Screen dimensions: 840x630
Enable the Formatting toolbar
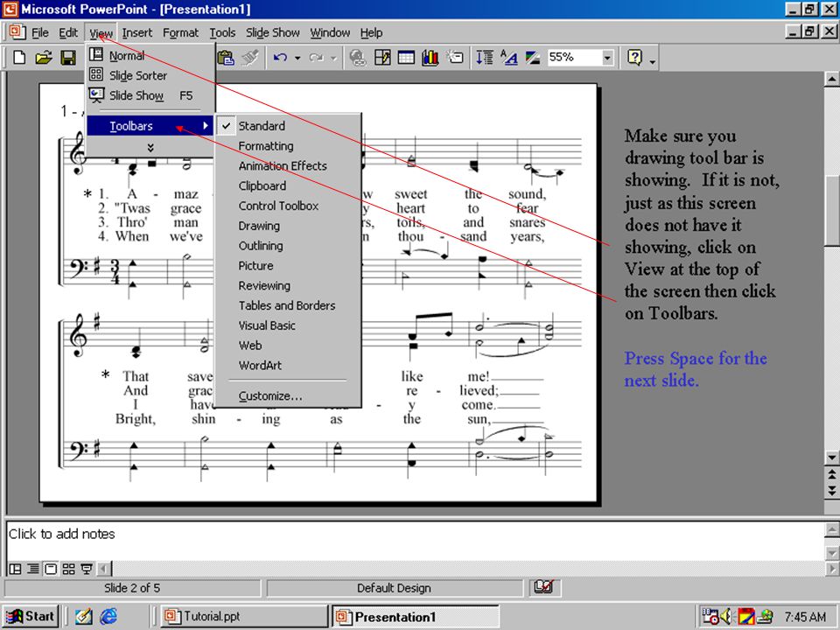coord(288,146)
